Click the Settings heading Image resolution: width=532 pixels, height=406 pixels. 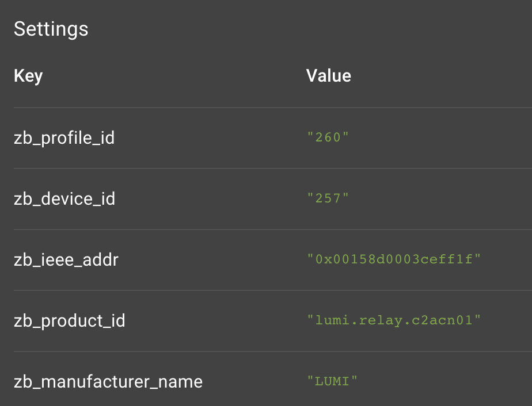(x=51, y=29)
